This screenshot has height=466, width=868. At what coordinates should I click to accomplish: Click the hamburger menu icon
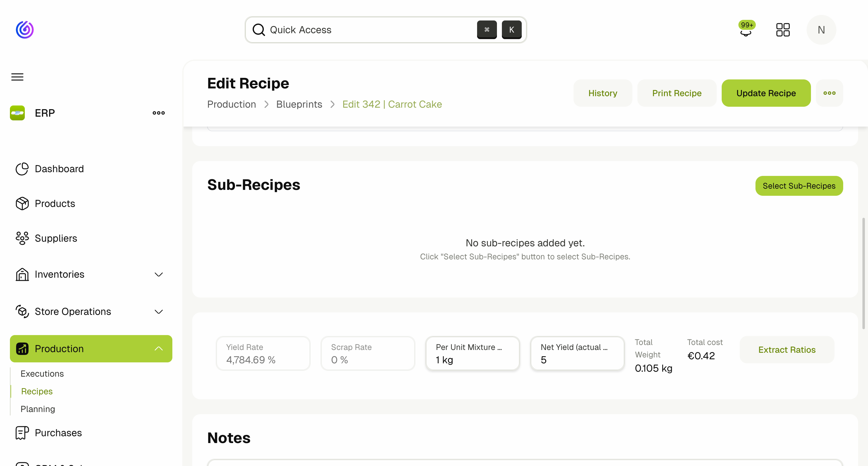pyautogui.click(x=17, y=77)
